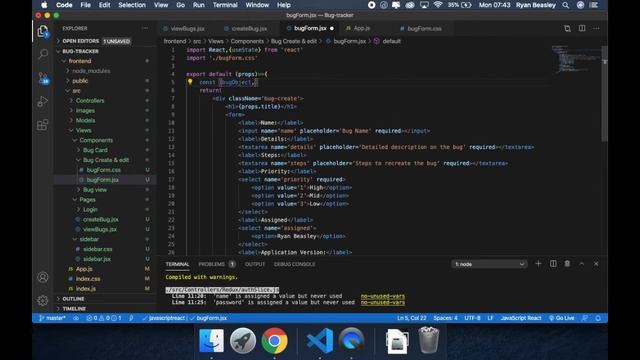This screenshot has width=640, height=360.
Task: Collapse the BUG-TRACKER root folder
Action: [x=80, y=51]
